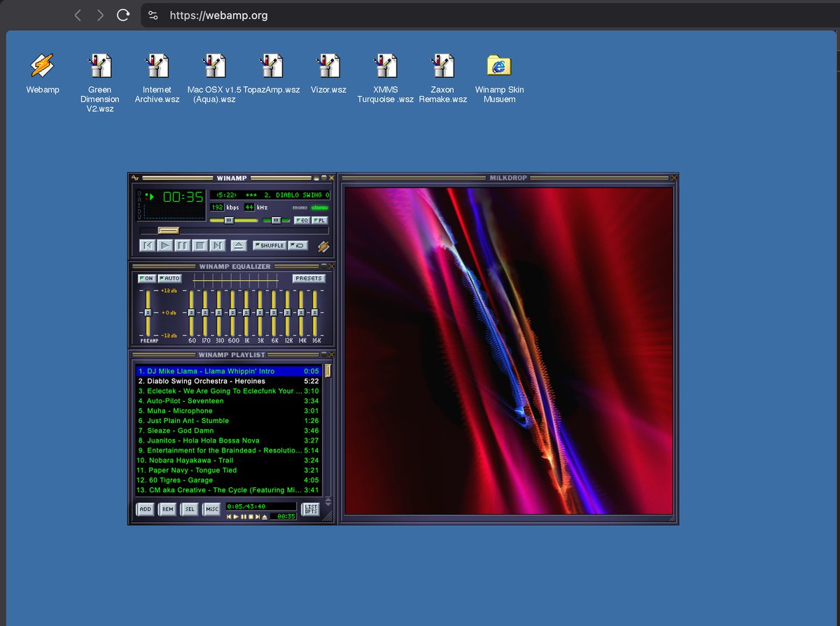
Task: Select the Zaxon Remake.wsz skin icon
Action: 442,78
